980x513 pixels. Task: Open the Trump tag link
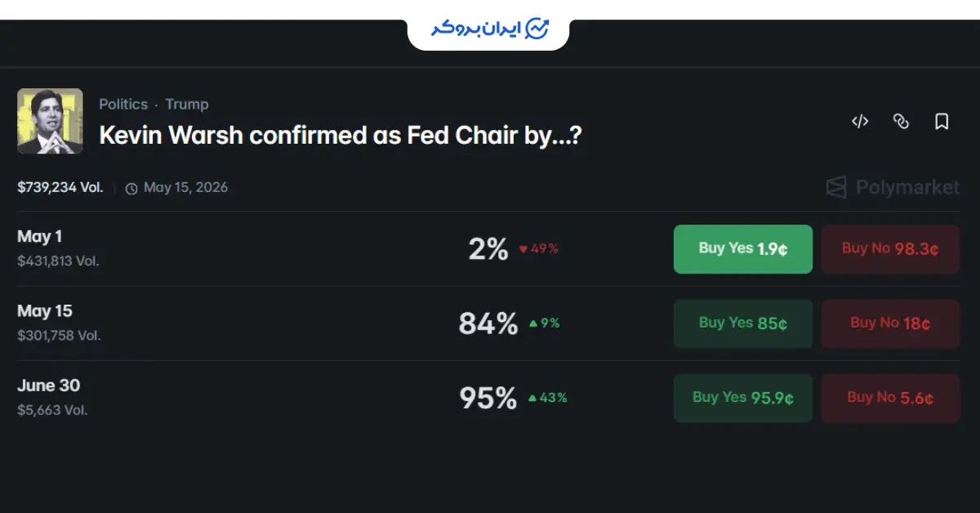[x=187, y=105]
